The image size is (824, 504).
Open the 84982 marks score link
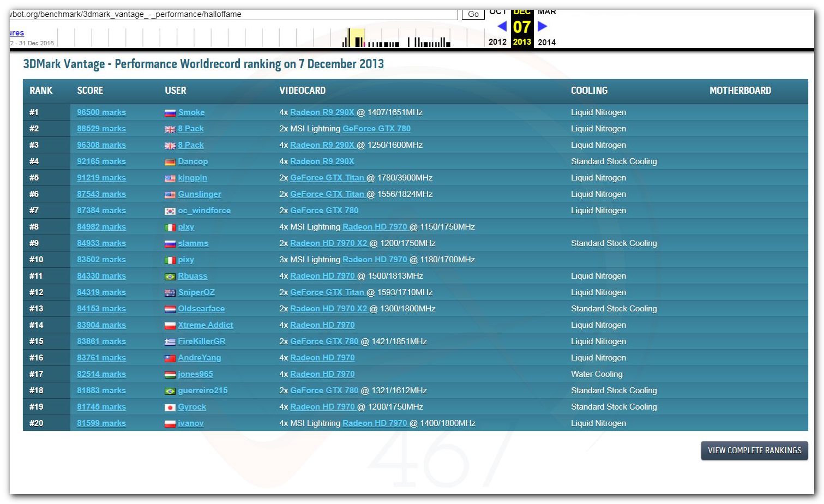tap(101, 227)
